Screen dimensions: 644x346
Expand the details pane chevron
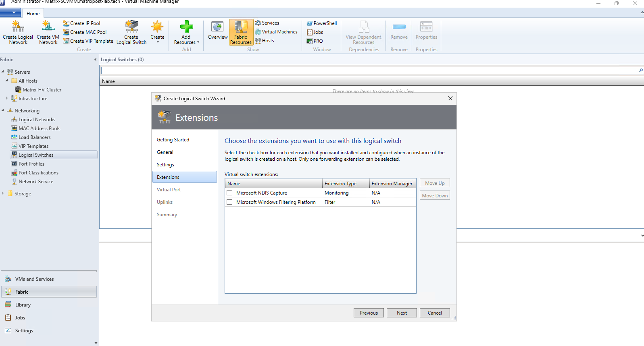[x=642, y=236]
